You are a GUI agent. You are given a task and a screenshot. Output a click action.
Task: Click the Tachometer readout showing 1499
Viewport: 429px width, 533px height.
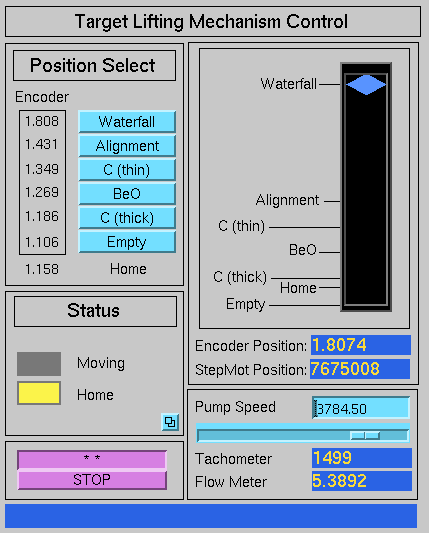click(x=362, y=458)
